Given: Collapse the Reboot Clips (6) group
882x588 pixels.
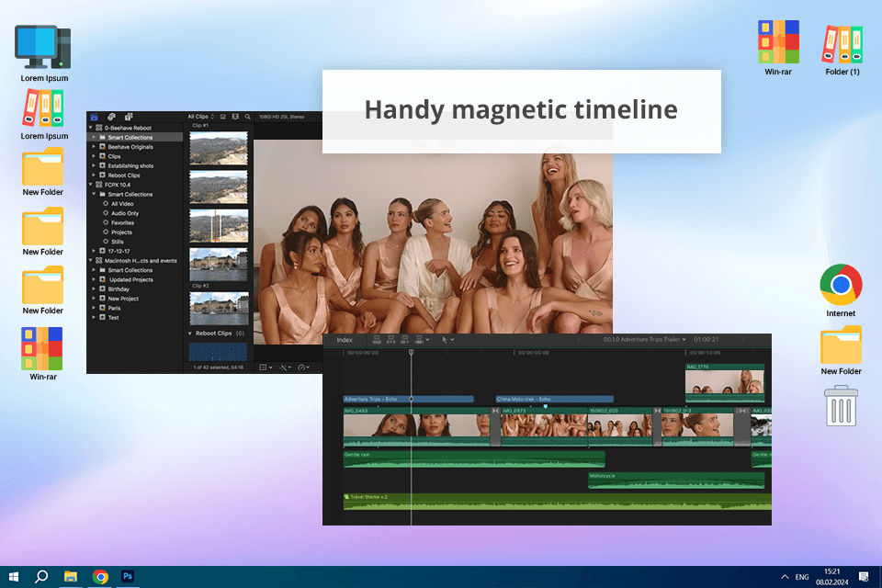Looking at the screenshot, I should tap(190, 334).
